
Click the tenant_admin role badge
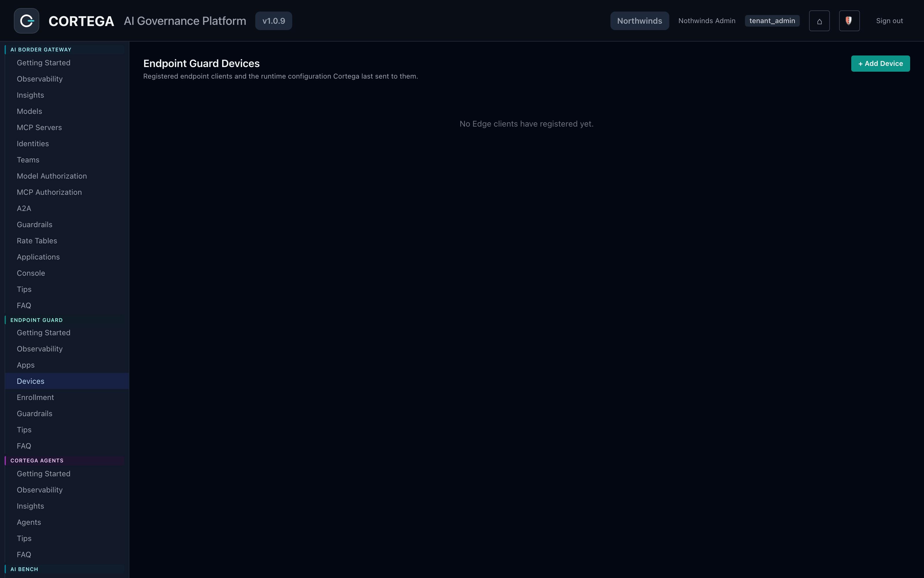(772, 21)
